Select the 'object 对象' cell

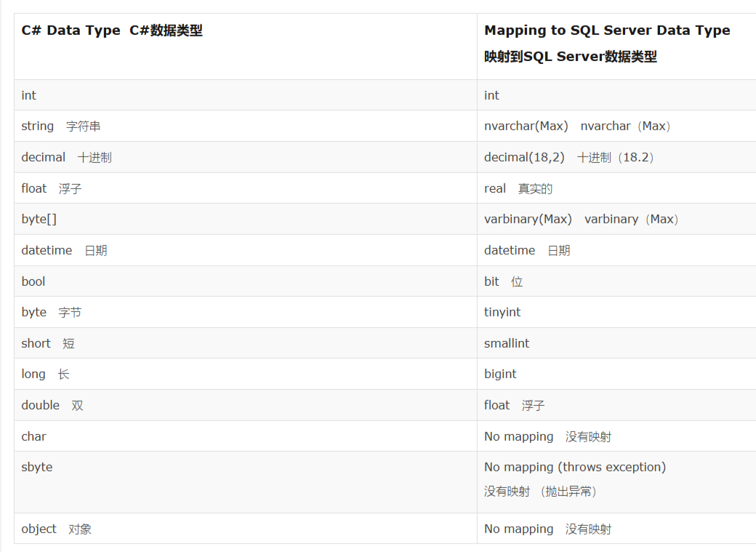[x=246, y=529]
